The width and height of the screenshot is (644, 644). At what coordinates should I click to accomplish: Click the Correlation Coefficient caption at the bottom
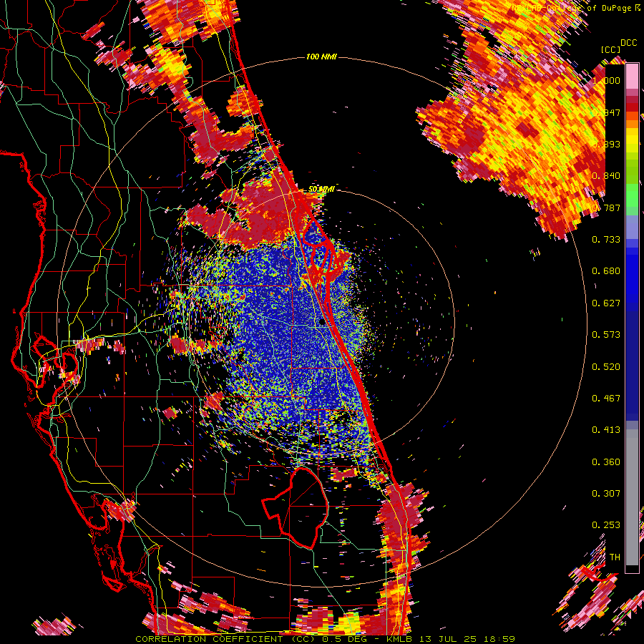click(x=325, y=639)
